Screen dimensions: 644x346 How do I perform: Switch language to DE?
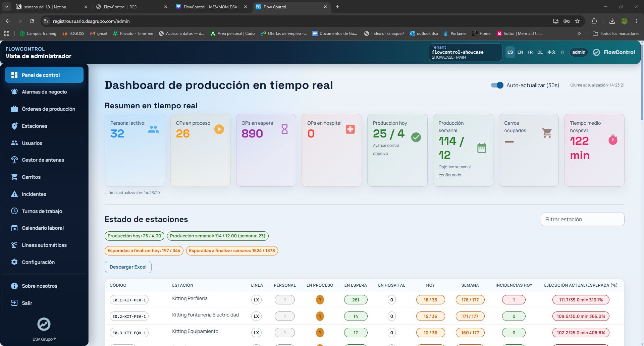pos(540,52)
